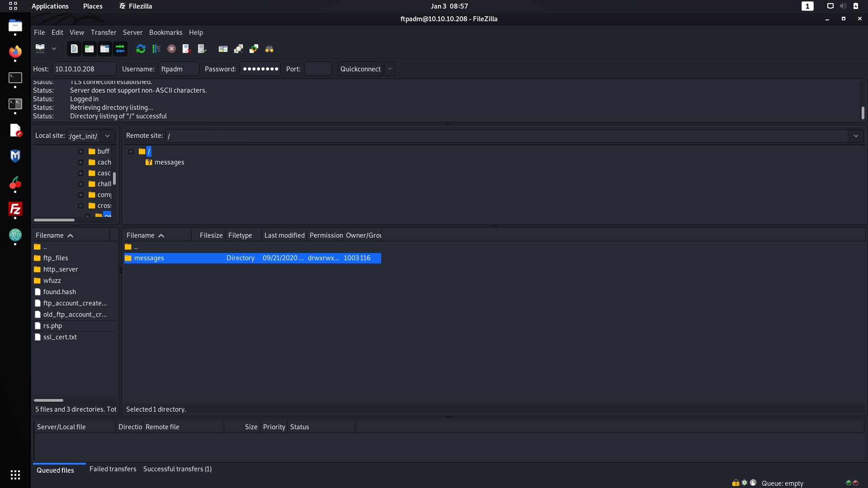Open the directory listing filters dialog
Screen dimensions: 868x488
[x=223, y=49]
